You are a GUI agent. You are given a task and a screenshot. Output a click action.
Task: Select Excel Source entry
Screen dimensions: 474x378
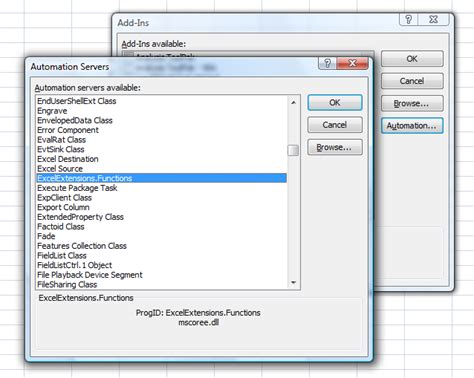161,169
